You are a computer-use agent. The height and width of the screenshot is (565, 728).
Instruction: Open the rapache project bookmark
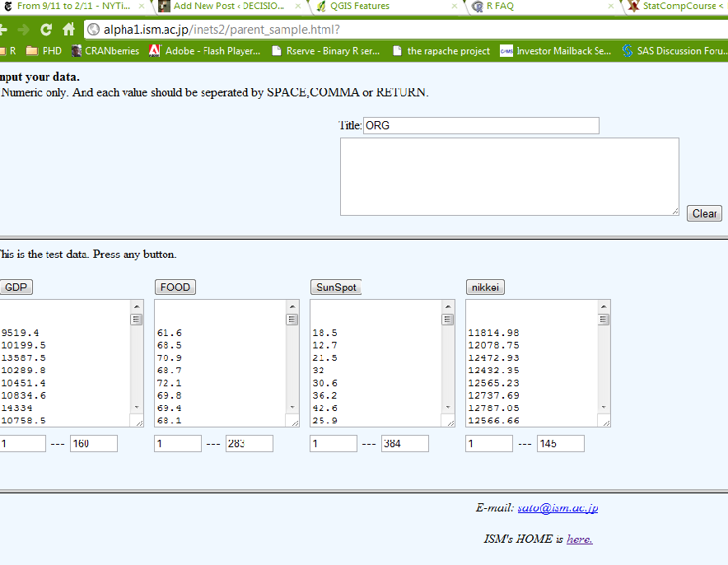[441, 51]
